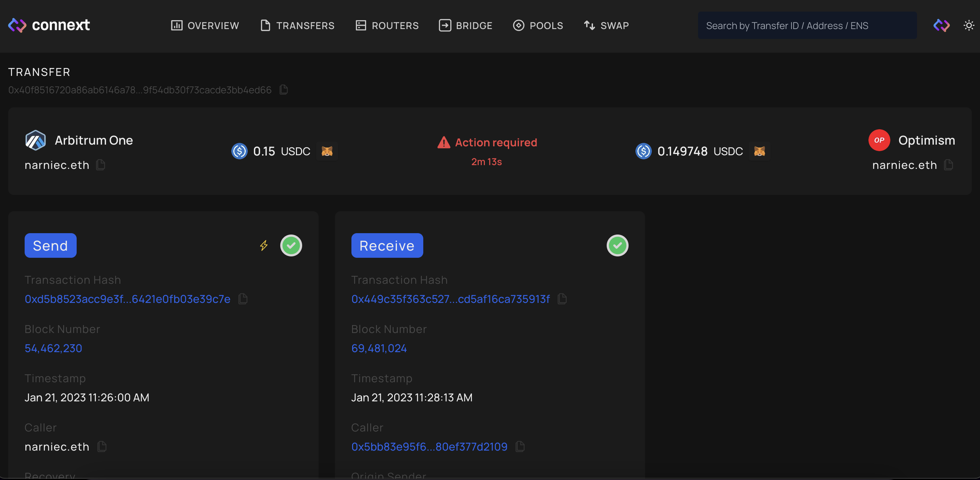
Task: Open the Routers section icon
Action: (x=361, y=25)
